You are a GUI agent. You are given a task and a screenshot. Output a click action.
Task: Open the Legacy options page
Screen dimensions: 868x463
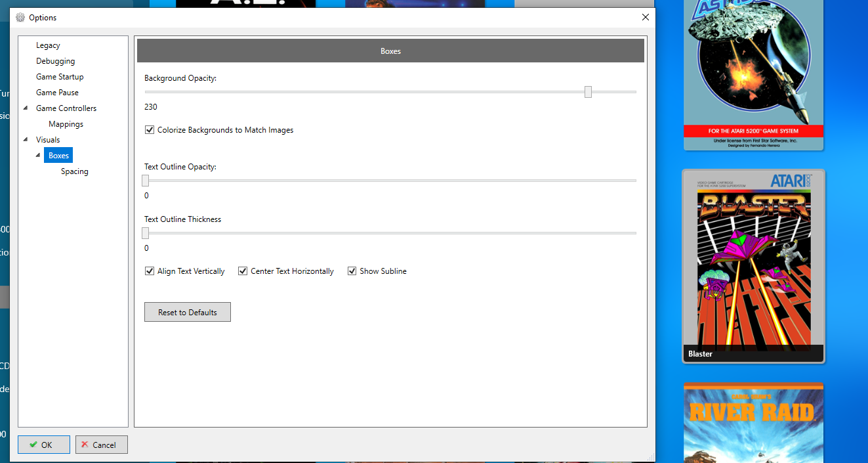tap(48, 45)
